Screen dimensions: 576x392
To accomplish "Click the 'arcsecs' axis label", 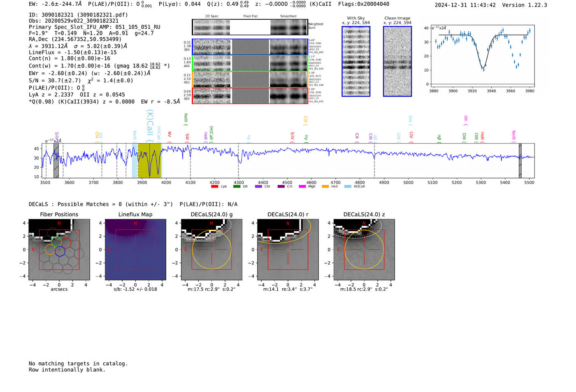I will point(59,289).
